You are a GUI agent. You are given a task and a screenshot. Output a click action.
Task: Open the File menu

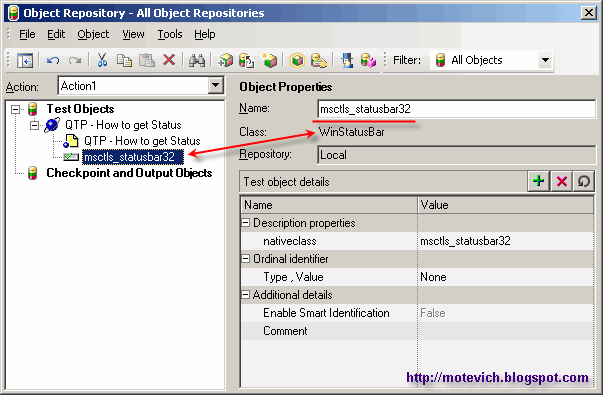pyautogui.click(x=27, y=34)
